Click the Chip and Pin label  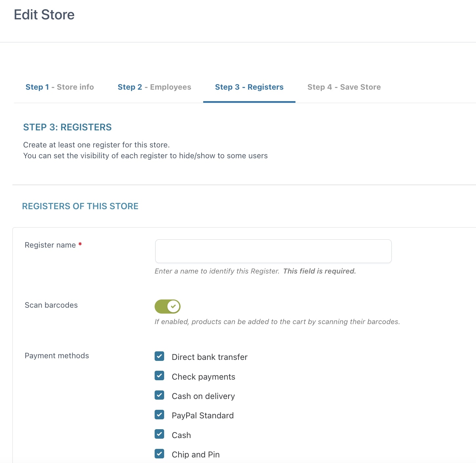coord(196,454)
